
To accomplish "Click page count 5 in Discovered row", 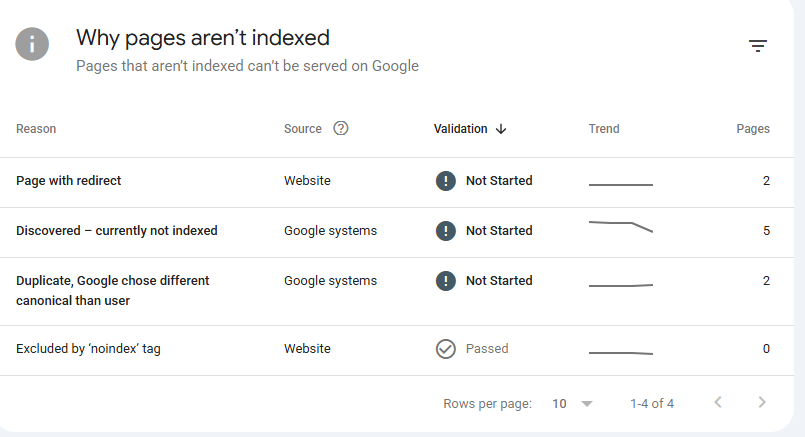I will [766, 231].
